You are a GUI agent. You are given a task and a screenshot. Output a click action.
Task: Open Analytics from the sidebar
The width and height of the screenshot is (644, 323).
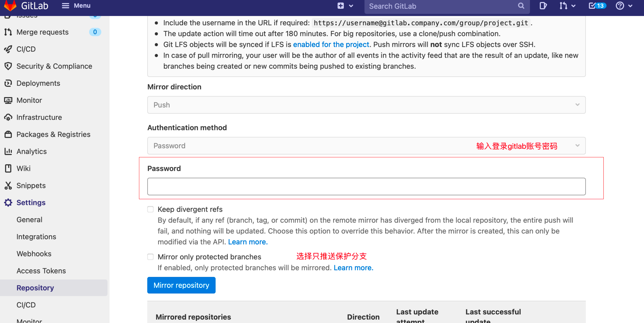click(x=31, y=151)
